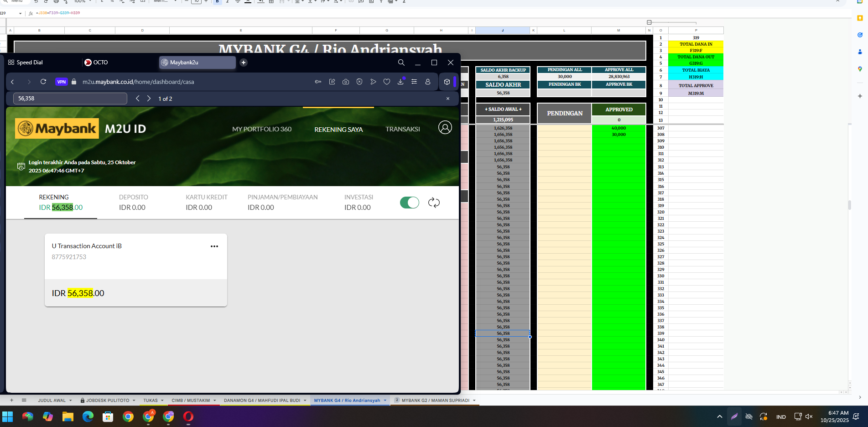Image resolution: width=868 pixels, height=427 pixels.
Task: Open Google Keep in the Sheets side panel
Action: [860, 18]
